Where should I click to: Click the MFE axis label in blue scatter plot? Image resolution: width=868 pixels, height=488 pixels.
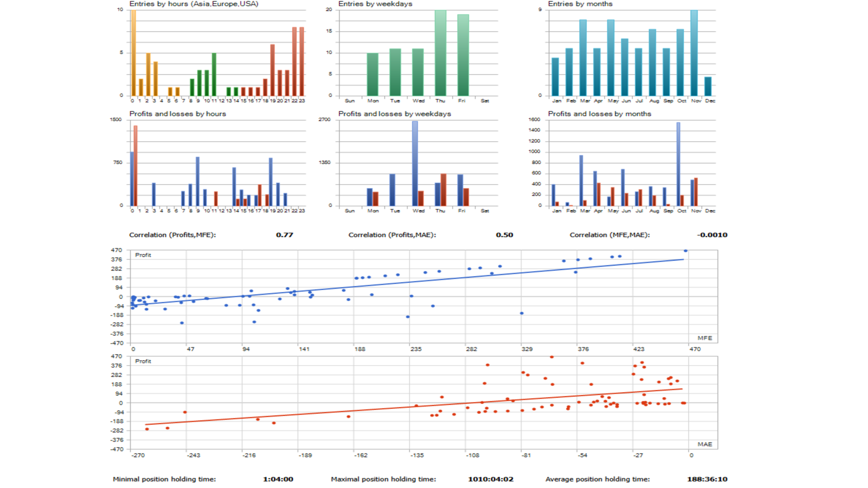point(704,338)
